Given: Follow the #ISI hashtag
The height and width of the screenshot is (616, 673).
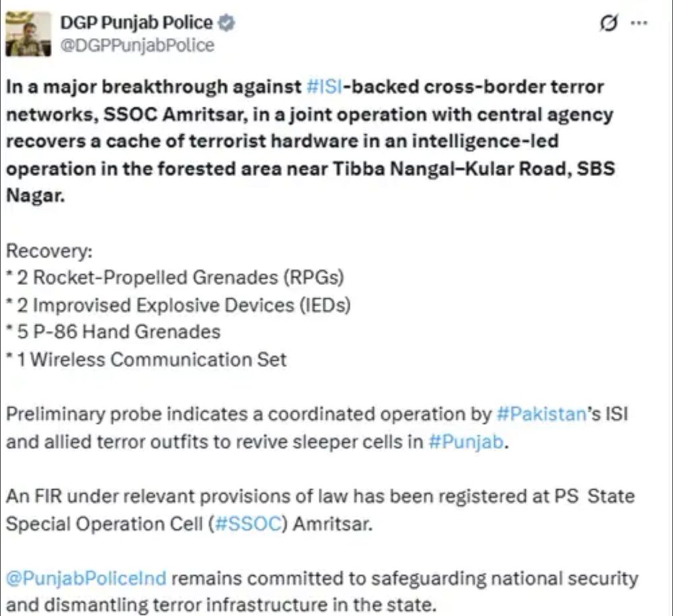Looking at the screenshot, I should (322, 87).
